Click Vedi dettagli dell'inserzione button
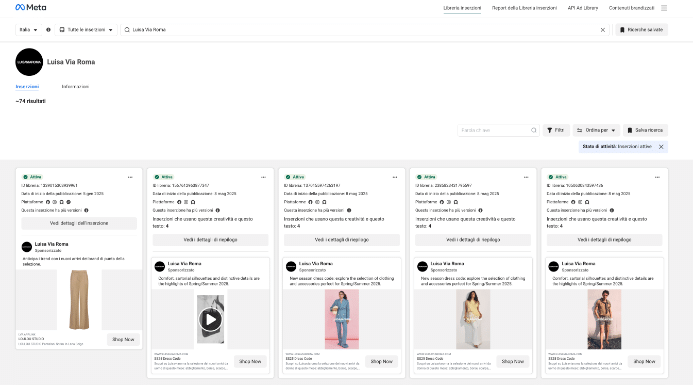Image resolution: width=693 pixels, height=385 pixels. coord(79,223)
